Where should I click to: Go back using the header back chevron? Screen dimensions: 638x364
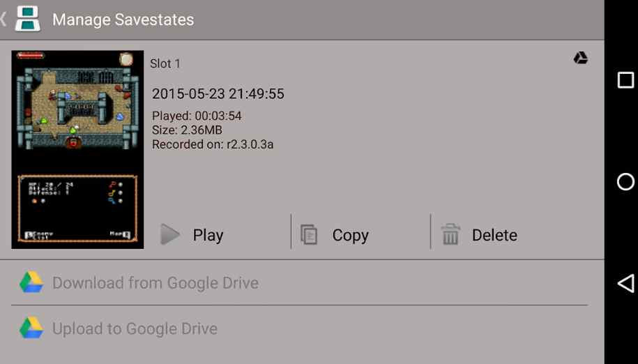(3, 19)
